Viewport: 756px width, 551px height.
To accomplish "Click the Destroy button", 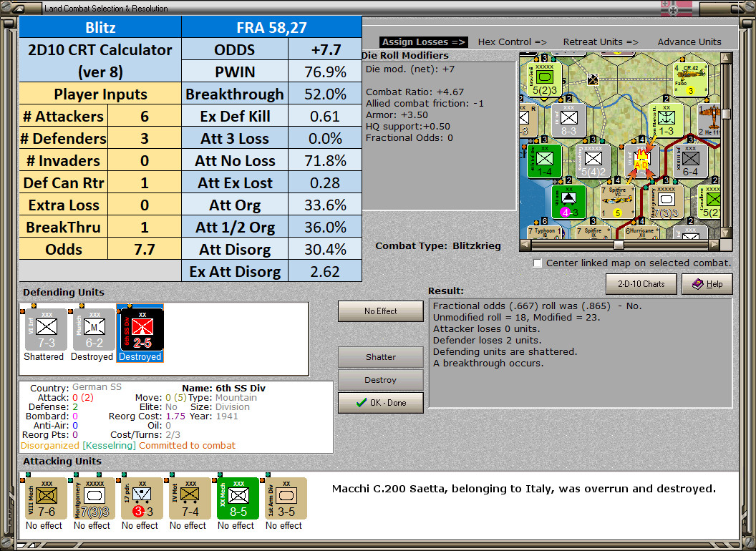I will tap(380, 380).
